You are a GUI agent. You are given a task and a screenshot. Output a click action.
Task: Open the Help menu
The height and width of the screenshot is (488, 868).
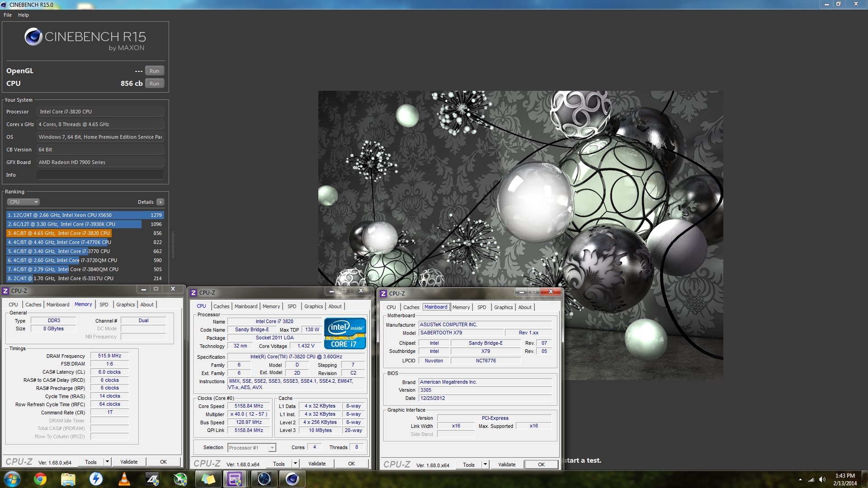pos(24,15)
